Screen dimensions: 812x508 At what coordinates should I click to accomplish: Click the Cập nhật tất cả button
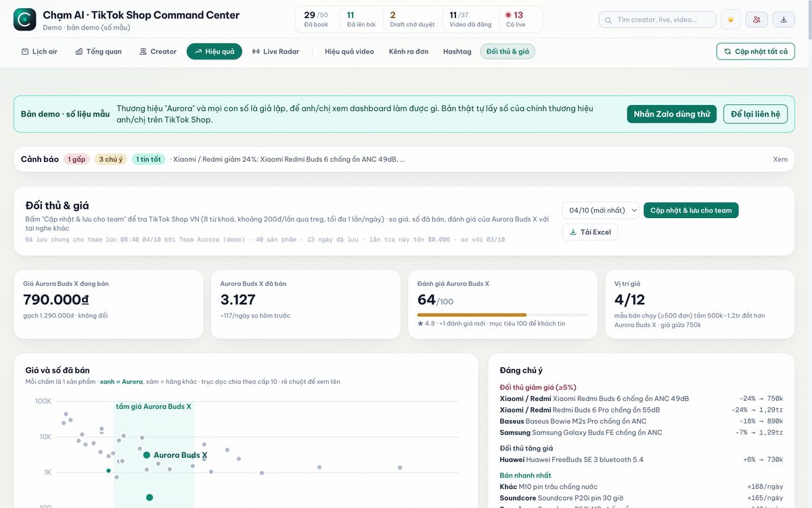tap(756, 51)
